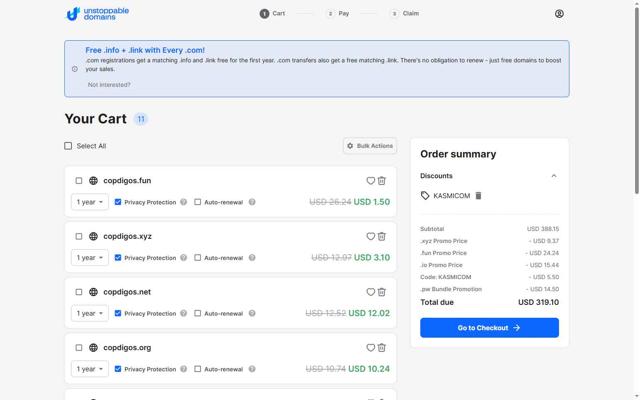
Task: Open Privacy Protection help icon for copdigos.org
Action: 184,369
